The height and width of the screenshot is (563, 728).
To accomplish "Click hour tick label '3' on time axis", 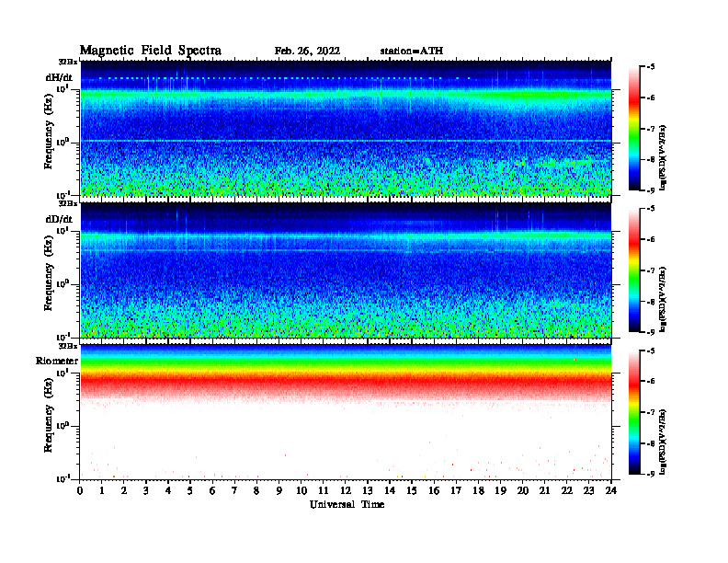I will tap(146, 490).
